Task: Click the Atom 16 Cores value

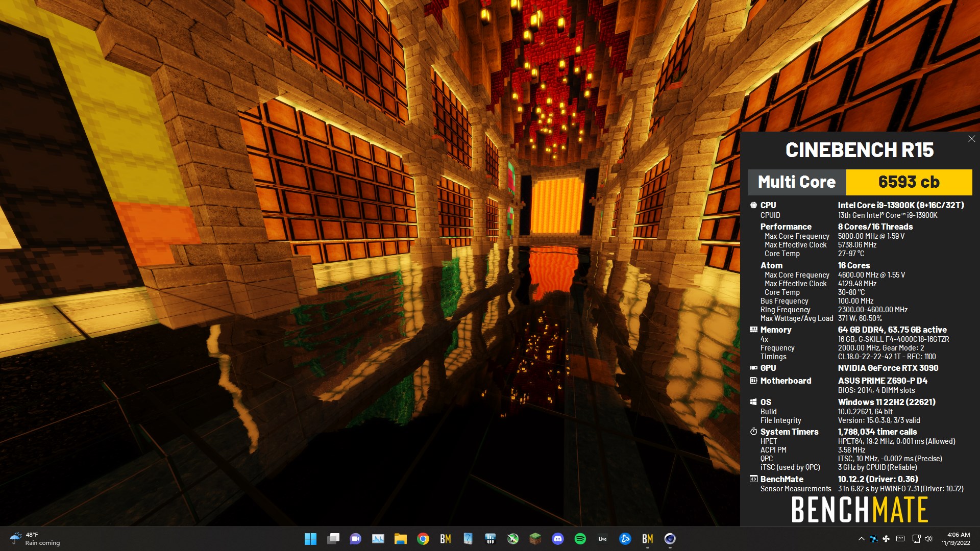Action: pyautogui.click(x=854, y=265)
